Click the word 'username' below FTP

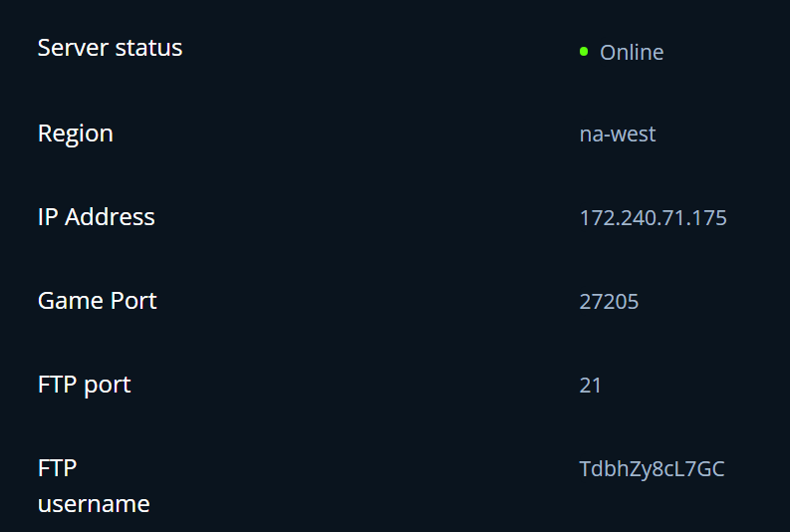pos(94,504)
